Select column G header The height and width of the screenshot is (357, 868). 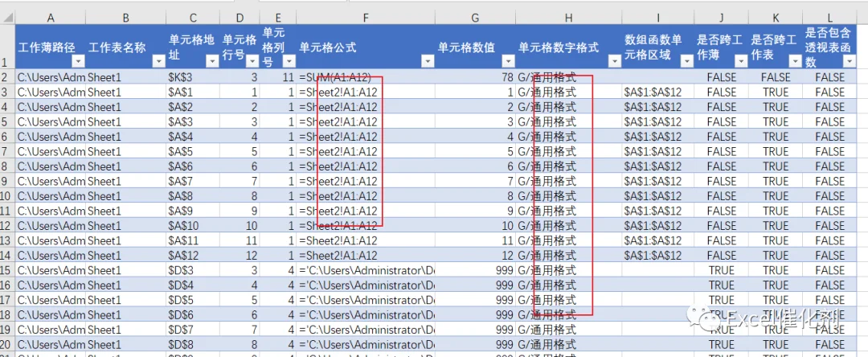point(476,18)
